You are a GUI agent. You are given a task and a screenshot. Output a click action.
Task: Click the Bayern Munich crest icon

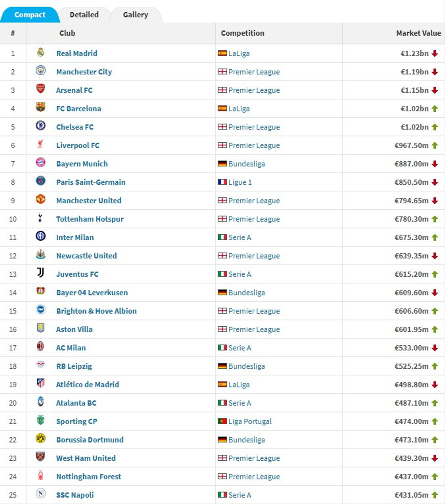40,163
